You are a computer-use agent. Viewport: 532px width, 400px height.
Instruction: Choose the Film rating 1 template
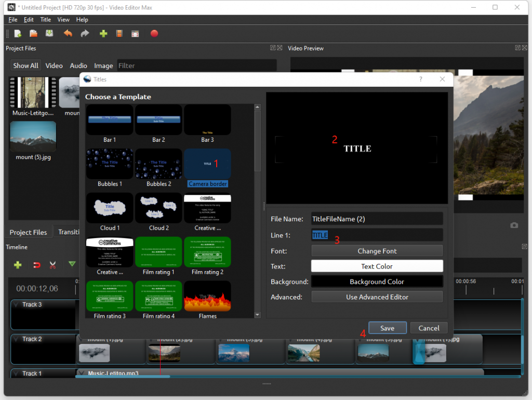click(x=158, y=256)
